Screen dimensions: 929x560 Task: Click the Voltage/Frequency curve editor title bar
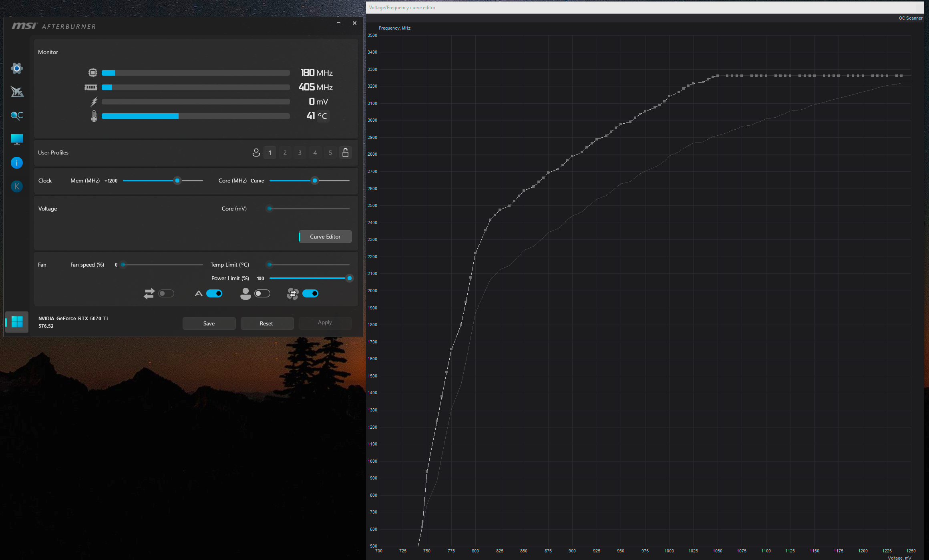click(x=645, y=8)
